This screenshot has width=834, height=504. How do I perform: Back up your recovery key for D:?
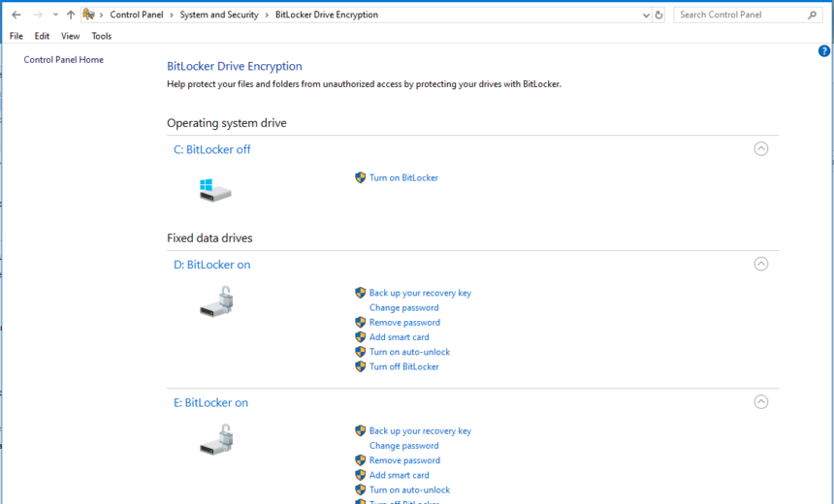420,293
